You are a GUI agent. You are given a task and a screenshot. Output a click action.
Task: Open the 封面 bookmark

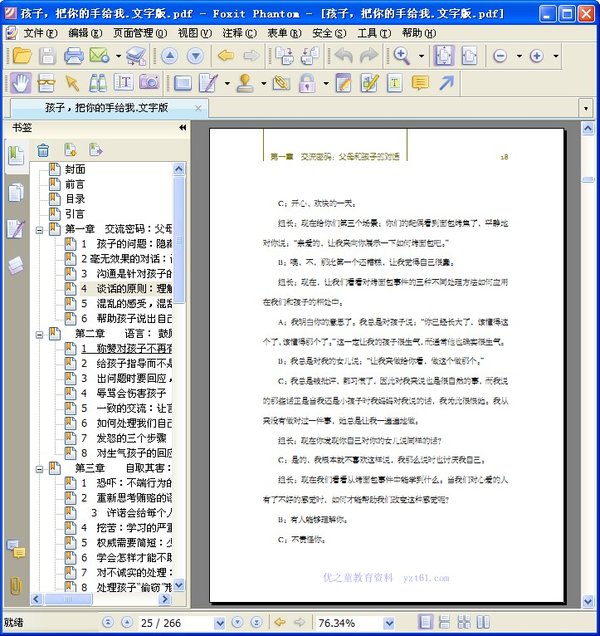[75, 169]
